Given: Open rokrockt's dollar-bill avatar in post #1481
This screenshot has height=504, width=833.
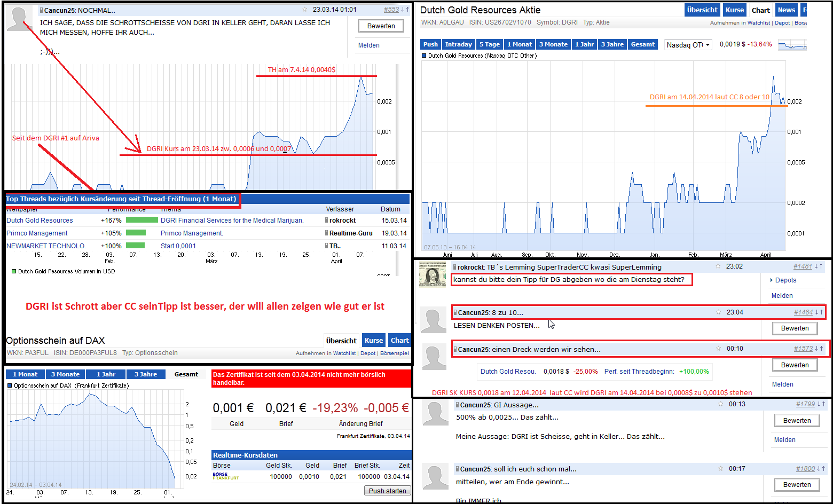Looking at the screenshot, I should [x=433, y=275].
